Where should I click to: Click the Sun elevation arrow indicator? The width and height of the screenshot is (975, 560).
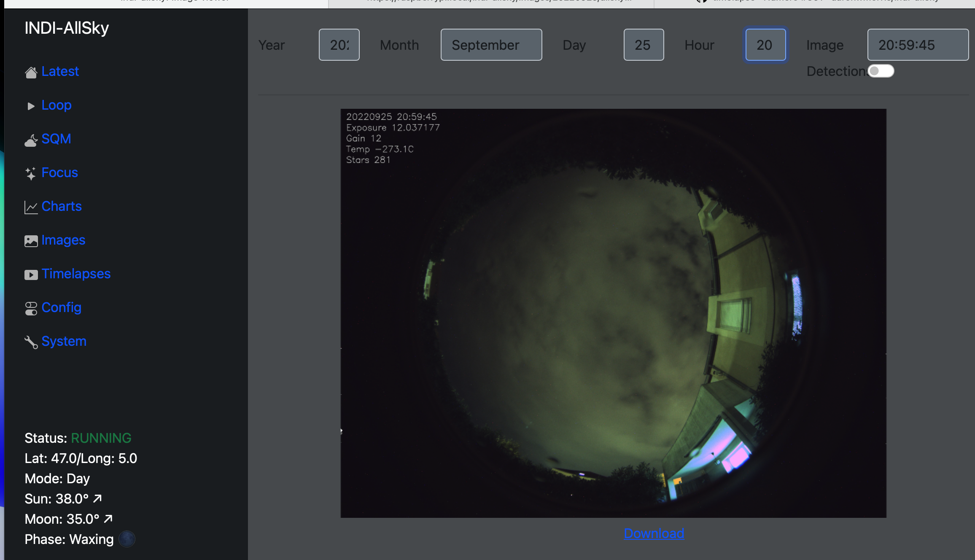pyautogui.click(x=97, y=498)
